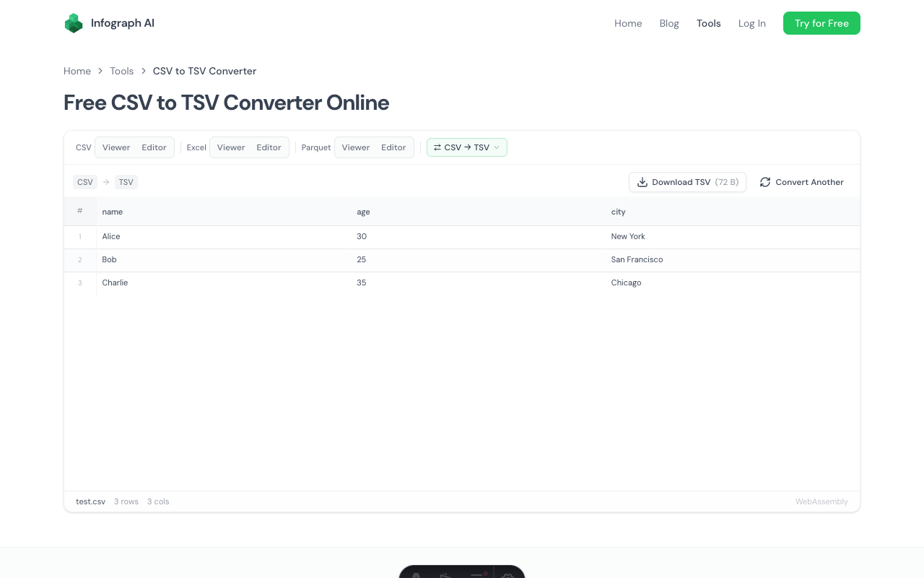Click the Try for Free button
This screenshot has width=924, height=578.
(821, 23)
